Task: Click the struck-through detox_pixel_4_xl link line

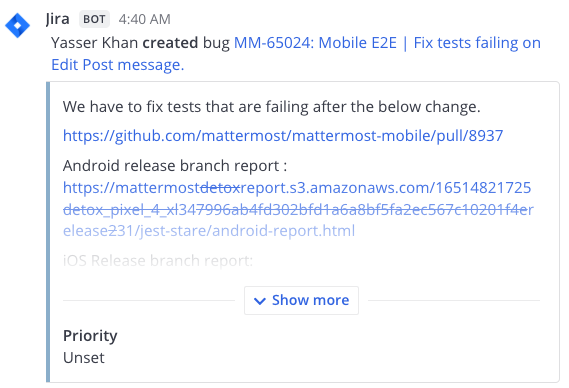Action: (298, 209)
